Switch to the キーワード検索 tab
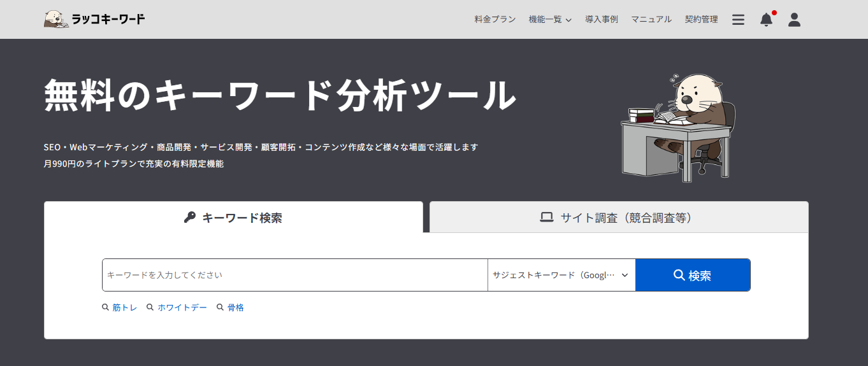This screenshot has width=868, height=366. [x=233, y=218]
